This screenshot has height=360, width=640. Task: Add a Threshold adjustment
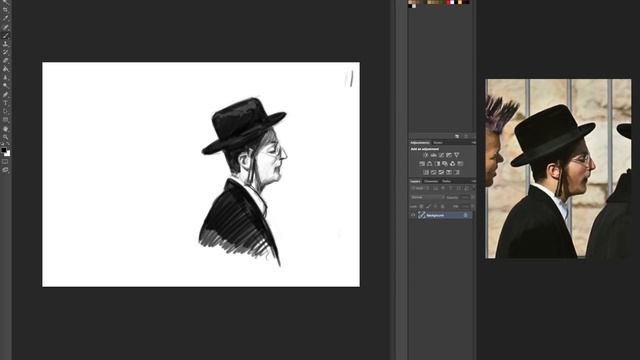click(x=441, y=172)
